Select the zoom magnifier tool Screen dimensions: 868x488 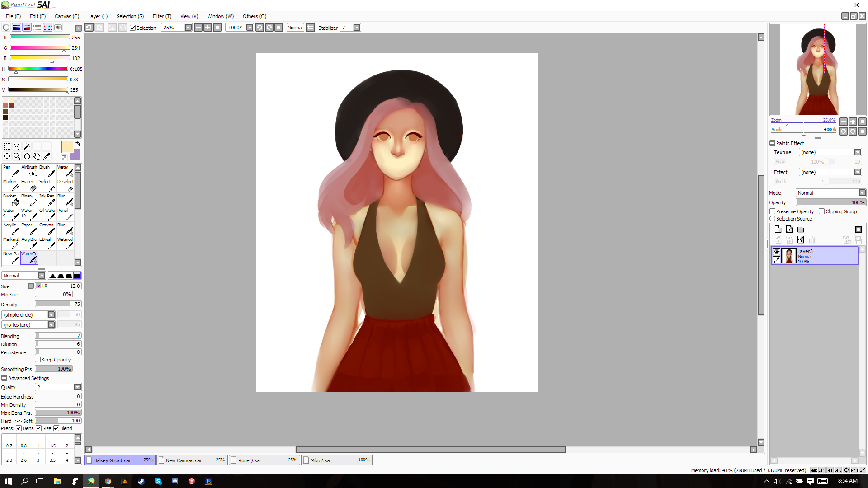pos(17,156)
